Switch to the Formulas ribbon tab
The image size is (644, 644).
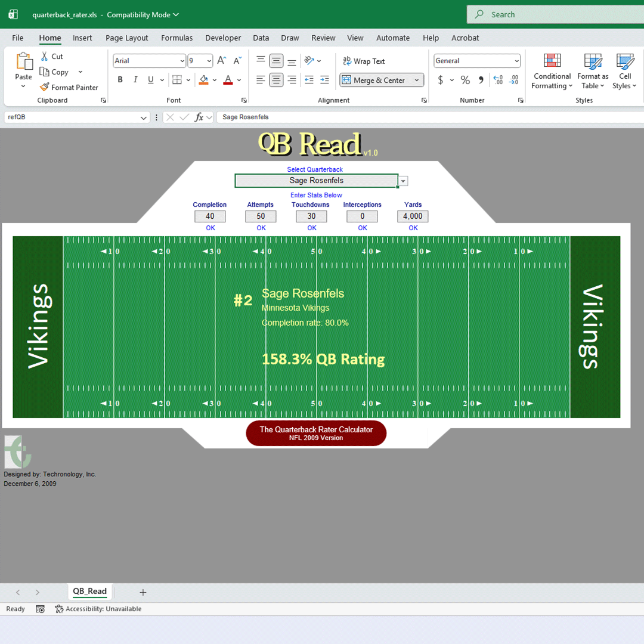177,38
